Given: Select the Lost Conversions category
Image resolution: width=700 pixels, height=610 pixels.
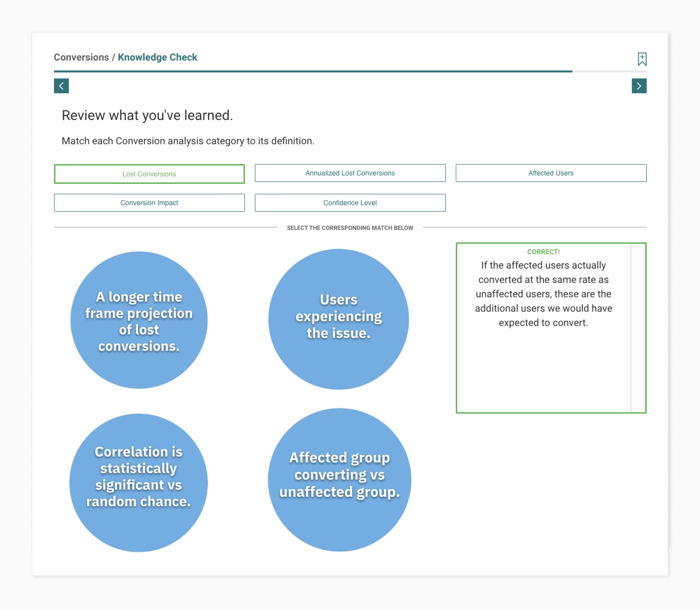Looking at the screenshot, I should click(149, 174).
